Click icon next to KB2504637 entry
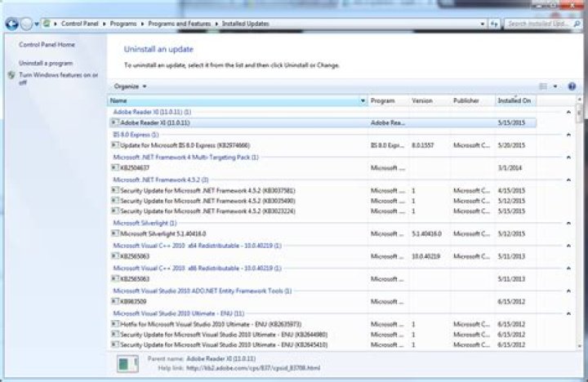This screenshot has height=382, width=588. coord(115,167)
